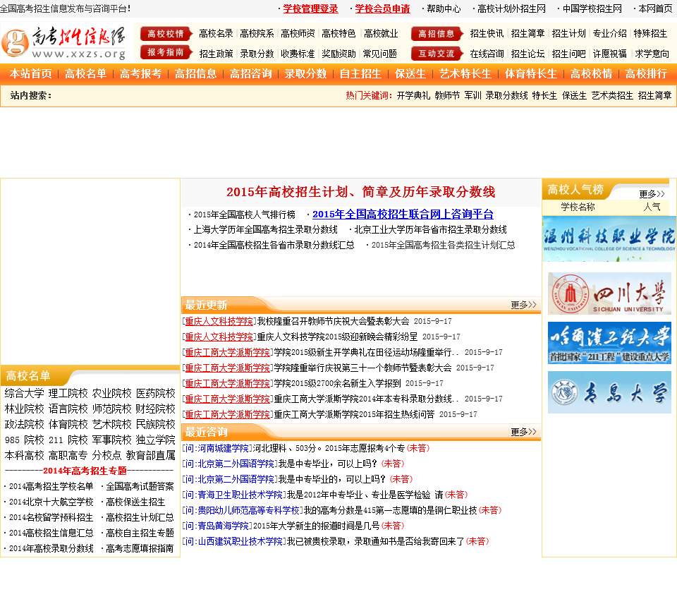Open 2015年全国高校人气排行榜

click(x=245, y=215)
